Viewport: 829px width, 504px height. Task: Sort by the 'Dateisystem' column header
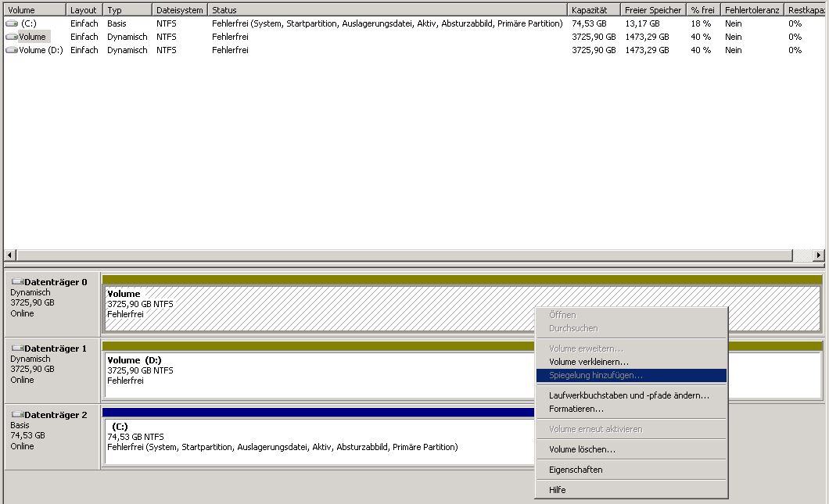tap(180, 10)
